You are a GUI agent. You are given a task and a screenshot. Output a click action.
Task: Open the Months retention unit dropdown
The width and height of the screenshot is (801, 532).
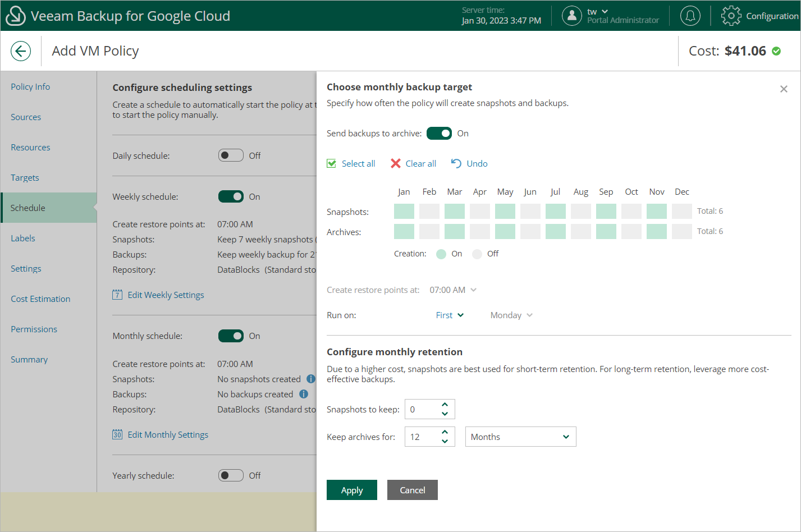(520, 437)
